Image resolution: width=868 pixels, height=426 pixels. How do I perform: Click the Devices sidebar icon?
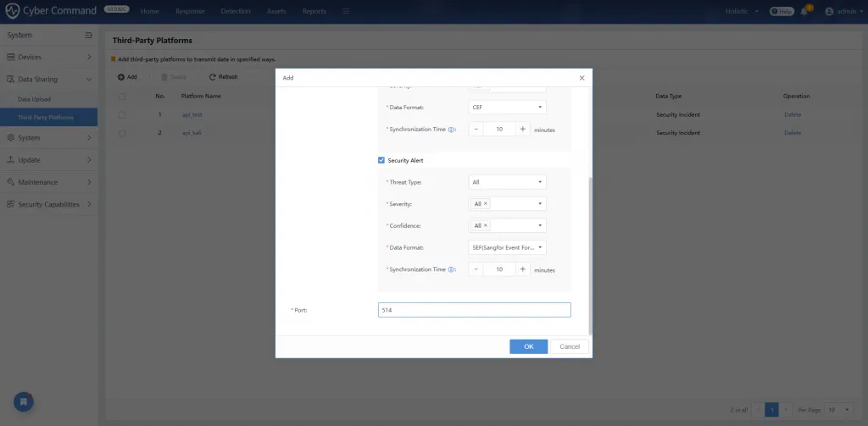pos(10,57)
